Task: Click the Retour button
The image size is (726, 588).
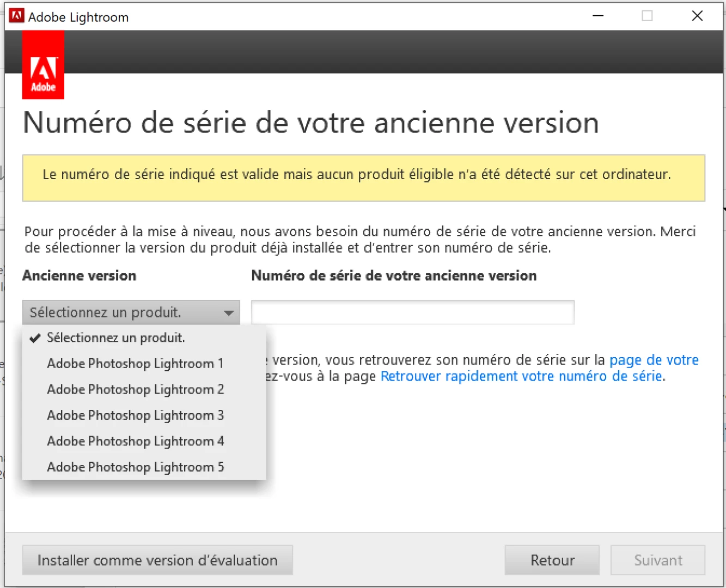Action: pyautogui.click(x=552, y=560)
